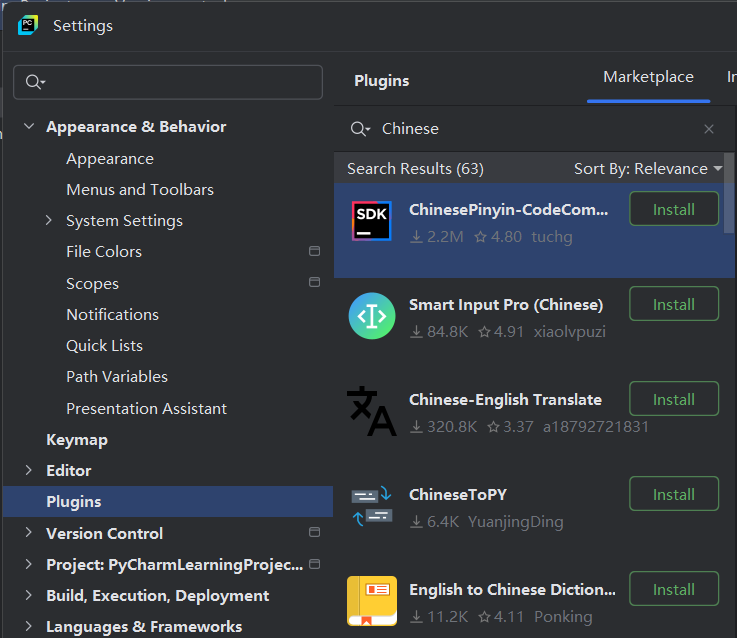The width and height of the screenshot is (737, 638).
Task: Open the Sort By: Relevance dropdown
Action: (648, 168)
